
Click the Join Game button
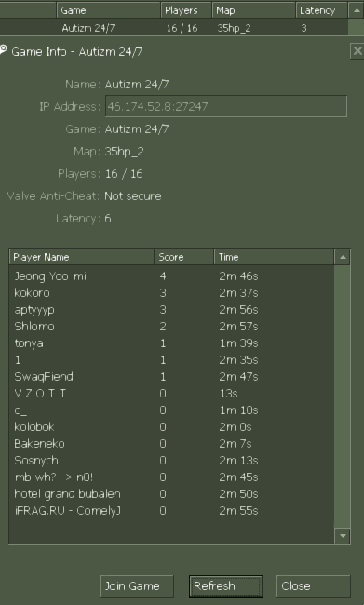(137, 586)
